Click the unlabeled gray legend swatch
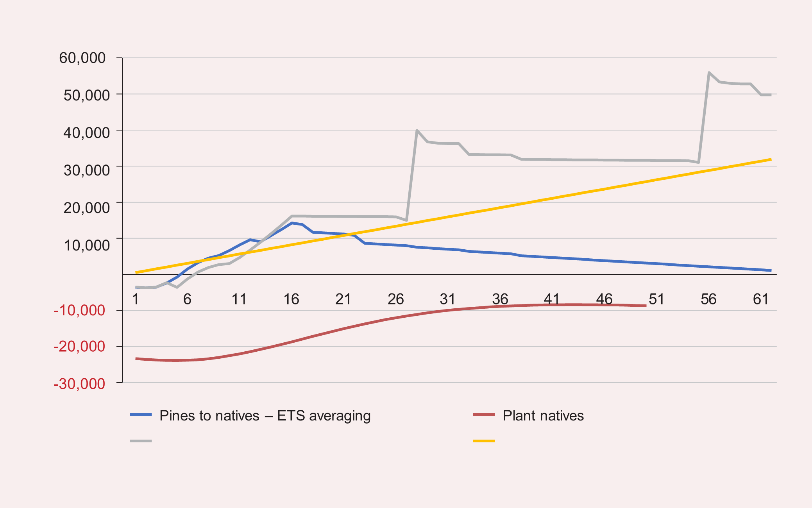Image resolution: width=812 pixels, height=508 pixels. (141, 441)
